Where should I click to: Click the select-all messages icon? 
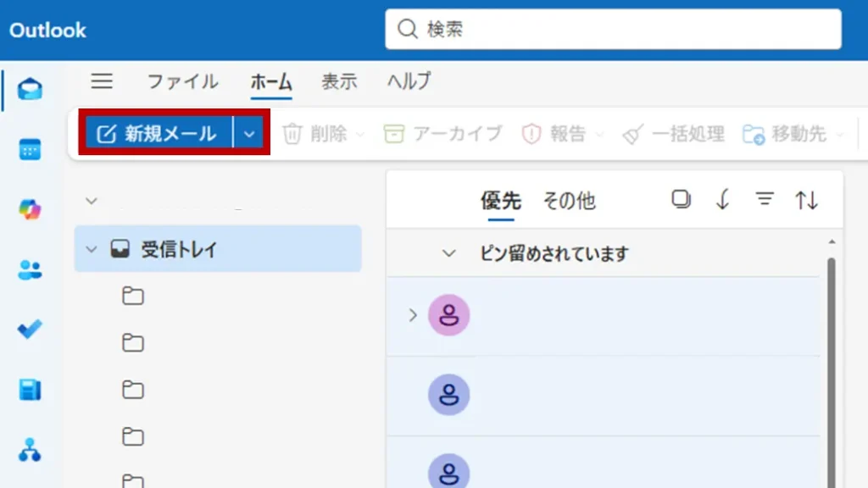click(x=681, y=200)
